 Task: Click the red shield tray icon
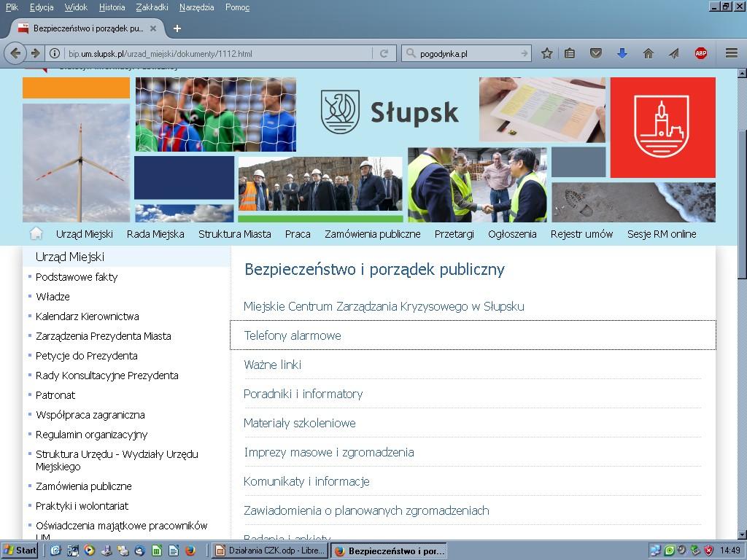[709, 551]
